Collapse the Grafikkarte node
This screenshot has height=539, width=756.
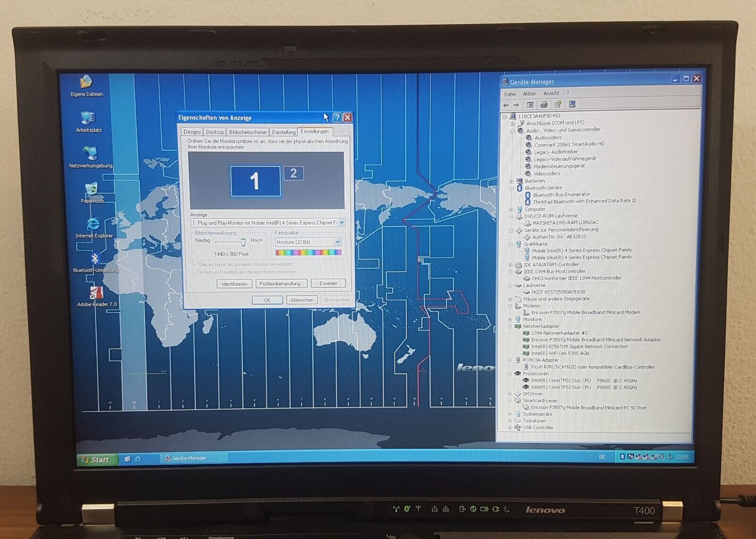coord(511,245)
